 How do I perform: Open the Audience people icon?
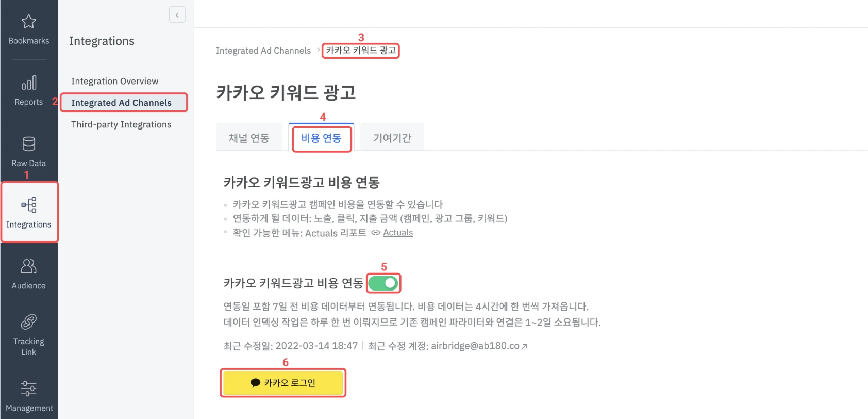(x=29, y=266)
